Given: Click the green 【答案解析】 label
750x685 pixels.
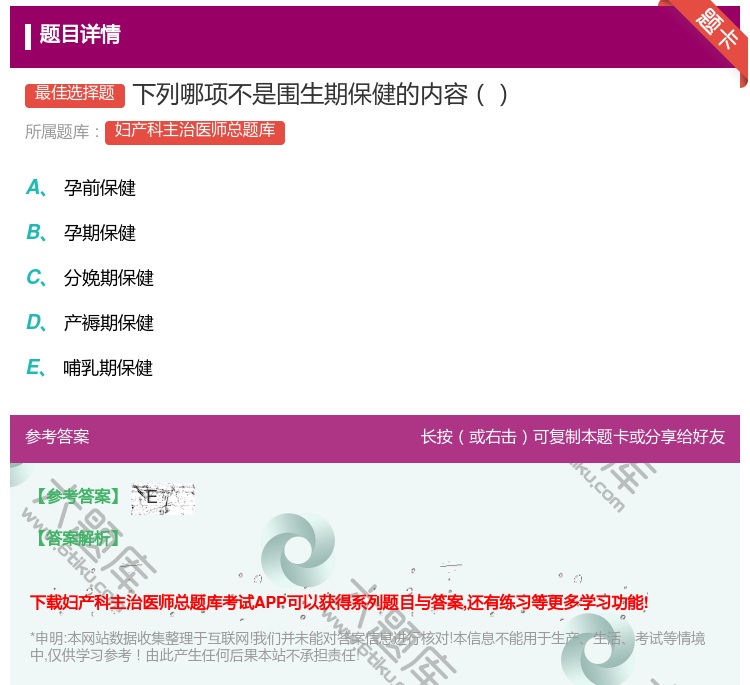Looking at the screenshot, I should point(76,538).
